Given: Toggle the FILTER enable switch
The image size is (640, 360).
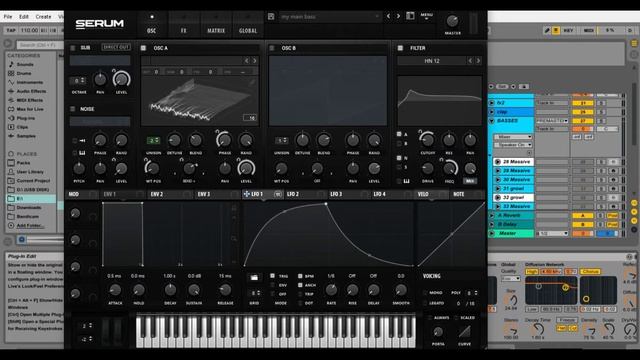Looking at the screenshot, I should [x=400, y=48].
